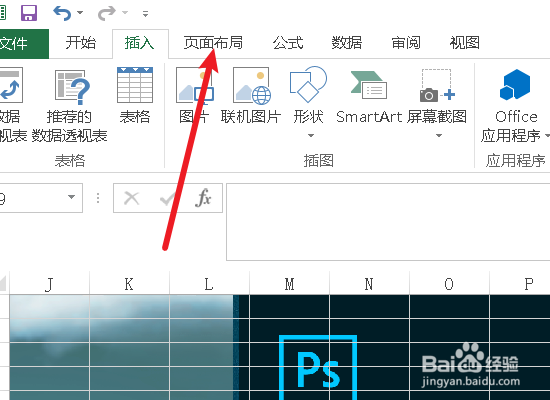550x400 pixels.
Task: Switch to the 审阅 tab
Action: tap(406, 43)
